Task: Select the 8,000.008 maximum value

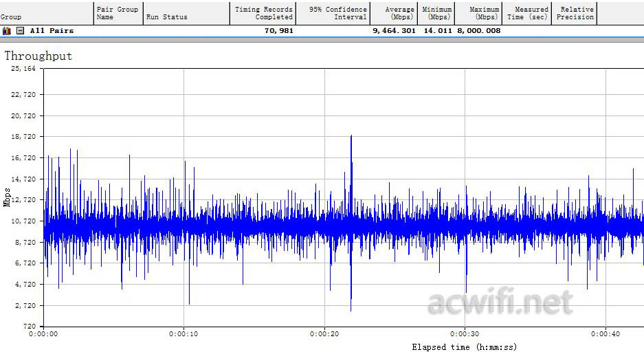Action: [479, 31]
